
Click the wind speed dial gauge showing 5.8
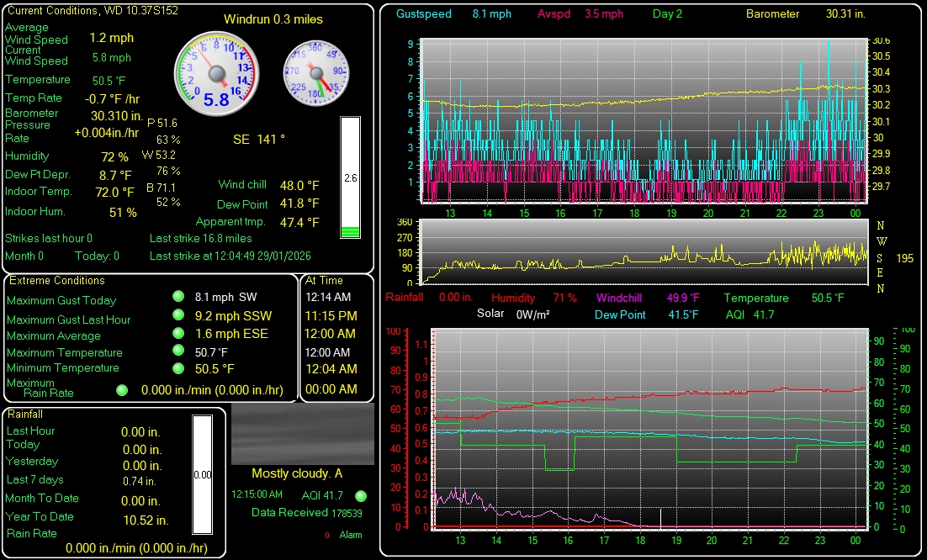tap(216, 72)
